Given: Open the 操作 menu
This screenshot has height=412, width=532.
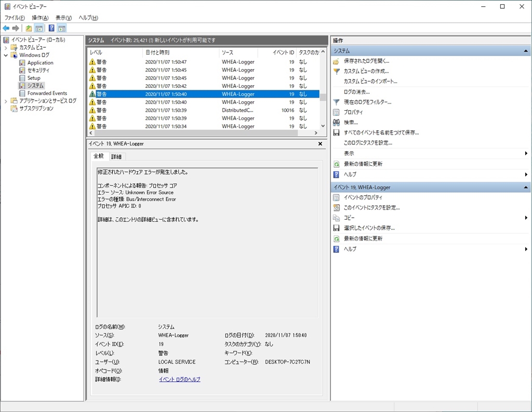Looking at the screenshot, I should [40, 18].
